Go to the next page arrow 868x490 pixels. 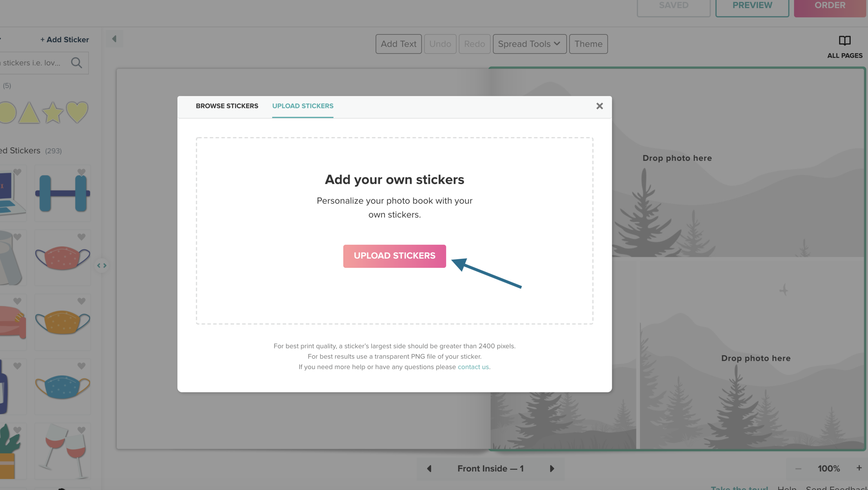(x=552, y=468)
